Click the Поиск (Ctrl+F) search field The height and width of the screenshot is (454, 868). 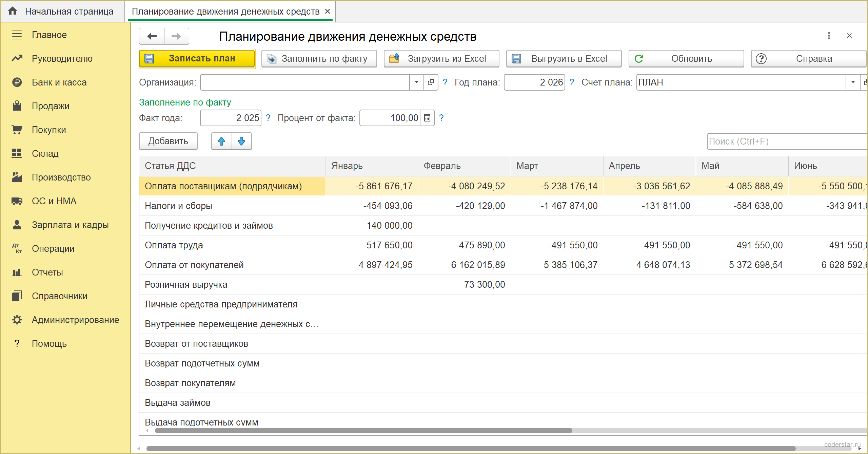tap(787, 141)
